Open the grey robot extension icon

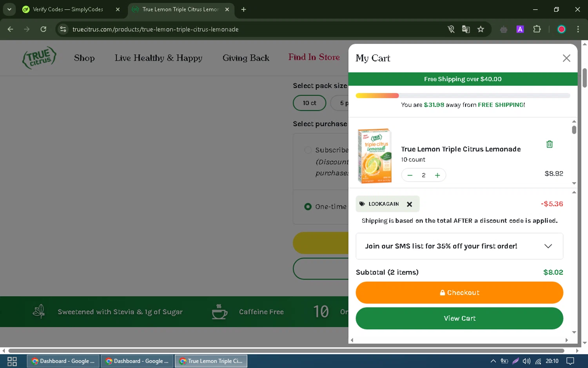point(504,29)
